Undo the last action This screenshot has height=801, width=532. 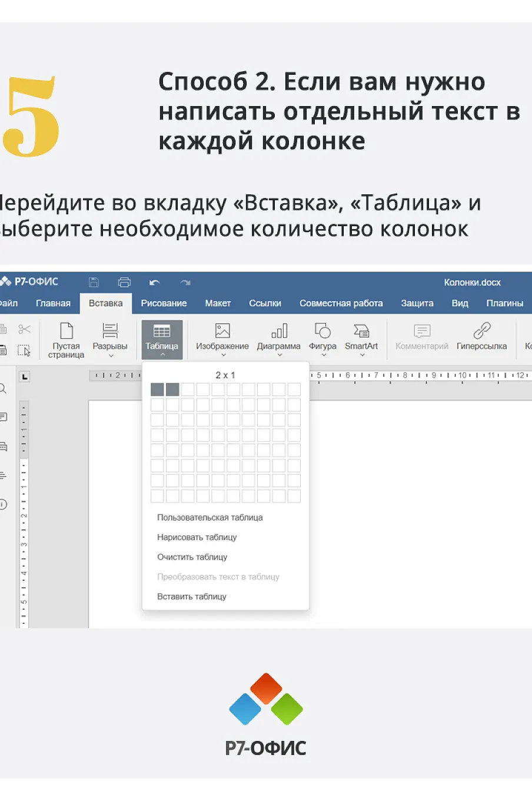(154, 283)
